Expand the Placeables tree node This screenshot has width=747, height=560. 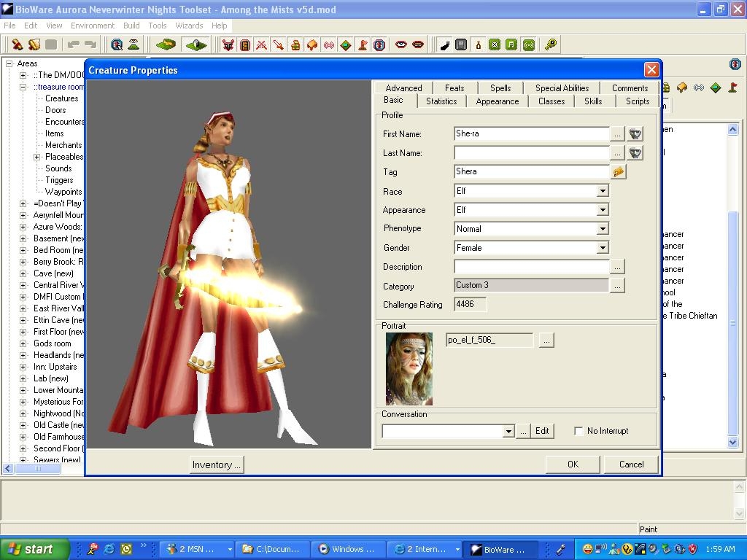(37, 157)
